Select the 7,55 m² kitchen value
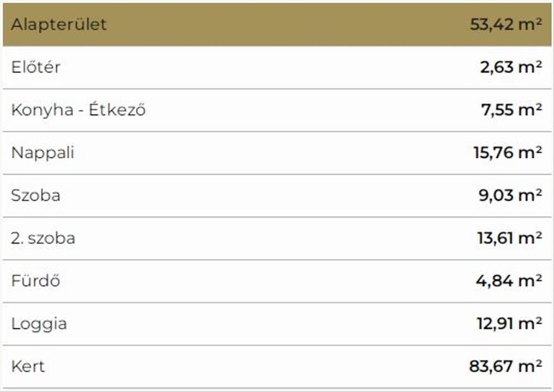This screenshot has height=392, width=554. (511, 110)
